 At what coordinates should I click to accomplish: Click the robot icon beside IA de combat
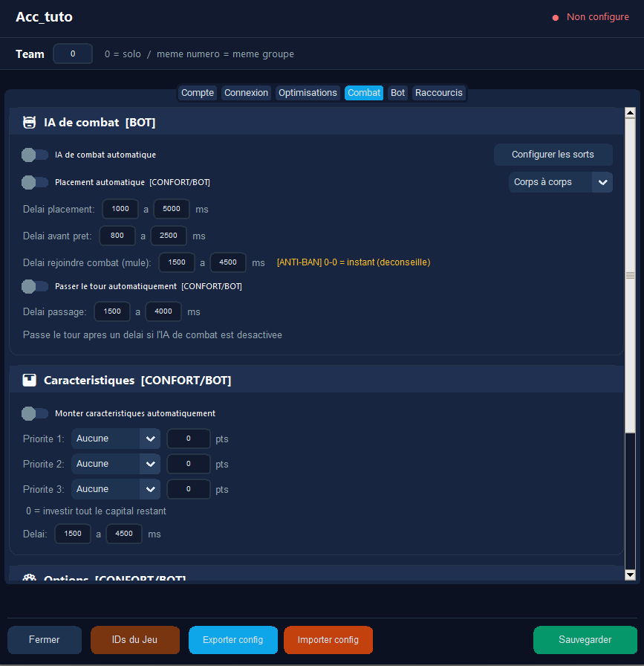(x=30, y=123)
